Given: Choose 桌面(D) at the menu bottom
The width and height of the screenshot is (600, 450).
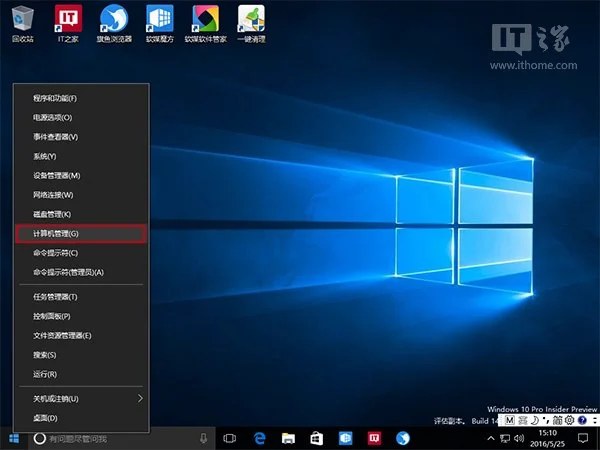Looking at the screenshot, I should (x=81, y=418).
